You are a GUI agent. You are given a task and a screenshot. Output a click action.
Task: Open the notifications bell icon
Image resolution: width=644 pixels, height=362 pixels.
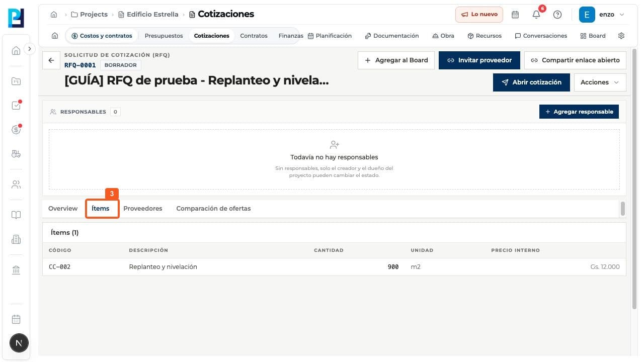[x=536, y=15]
